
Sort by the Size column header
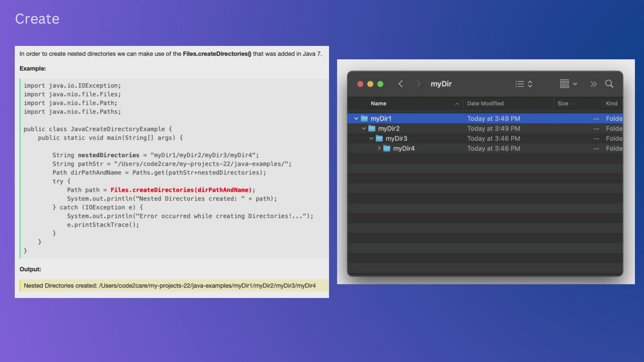[x=563, y=104]
